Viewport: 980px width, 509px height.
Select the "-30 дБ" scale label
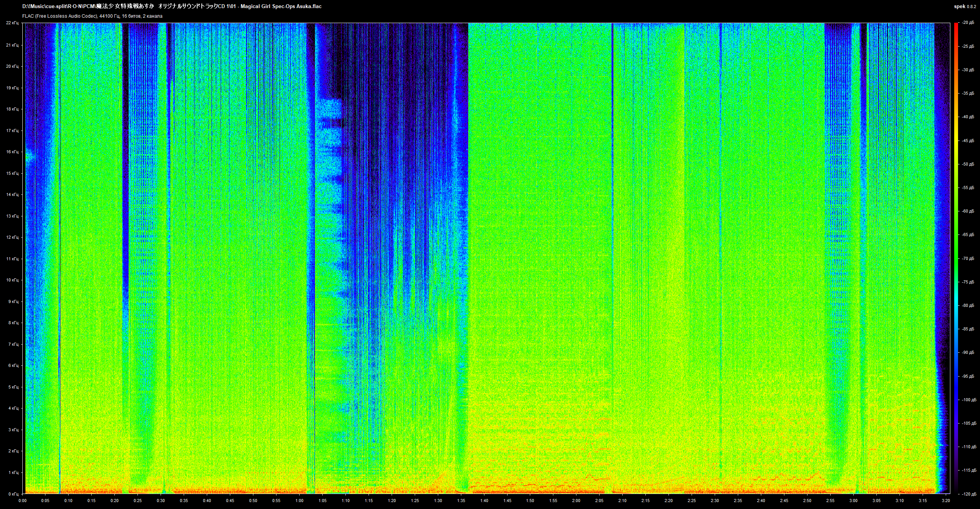[968, 70]
